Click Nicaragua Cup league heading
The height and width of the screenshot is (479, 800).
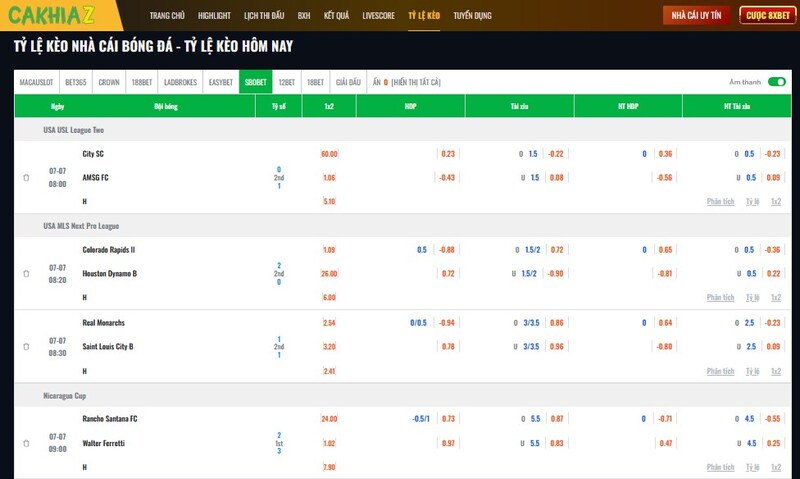coord(65,396)
